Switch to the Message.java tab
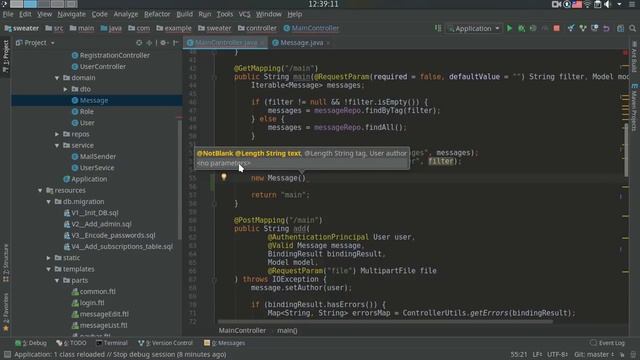Screen dimensions: 640x360 pos(301,42)
